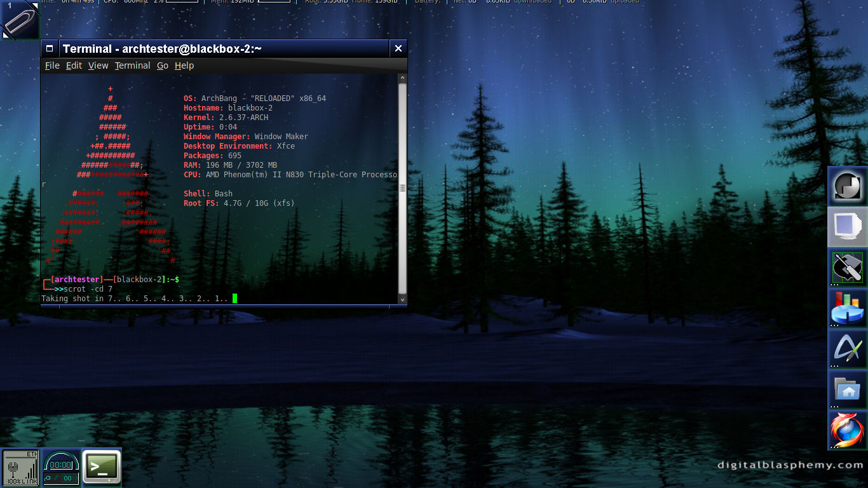This screenshot has height=488, width=868.
Task: Click the 'Shell:' label in terminal output
Action: click(197, 194)
